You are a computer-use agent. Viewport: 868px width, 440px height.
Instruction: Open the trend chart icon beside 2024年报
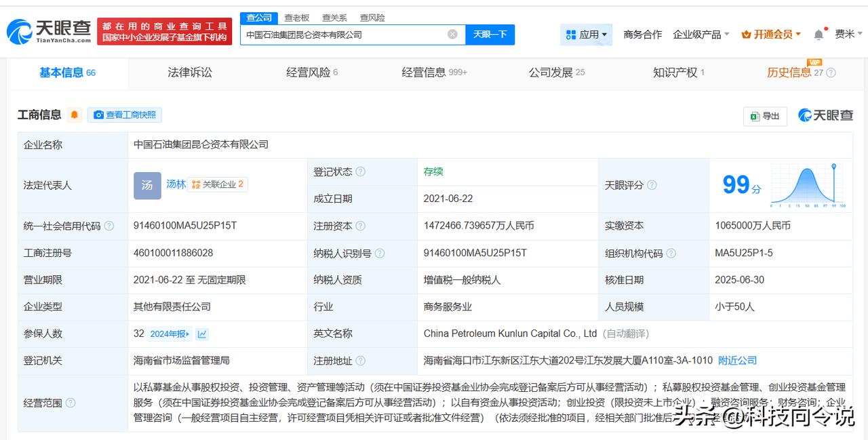point(202,334)
